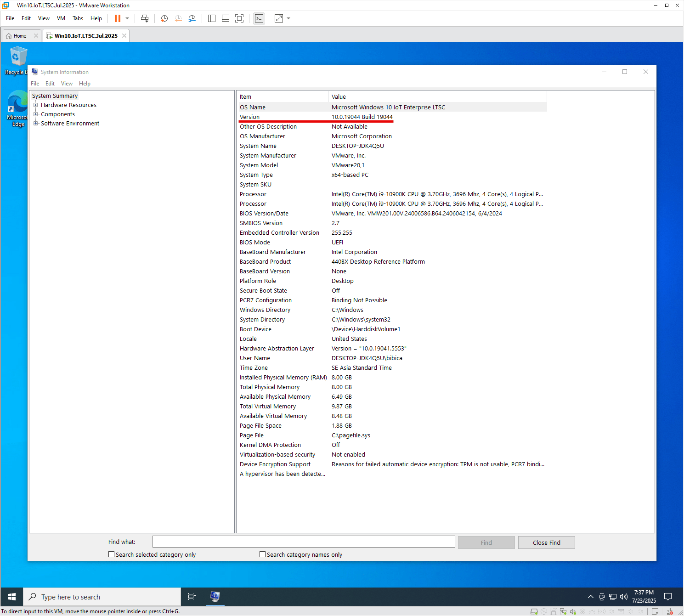Open the VM menu

point(61,18)
